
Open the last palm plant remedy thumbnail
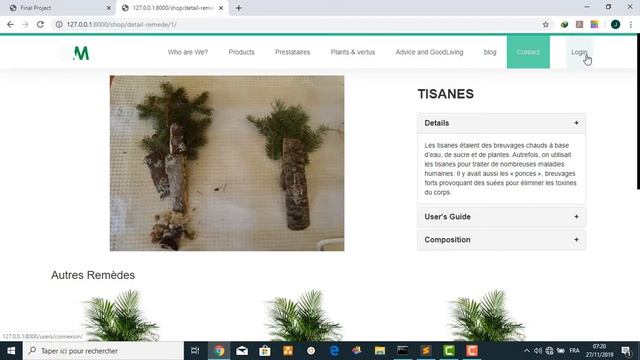(487, 315)
